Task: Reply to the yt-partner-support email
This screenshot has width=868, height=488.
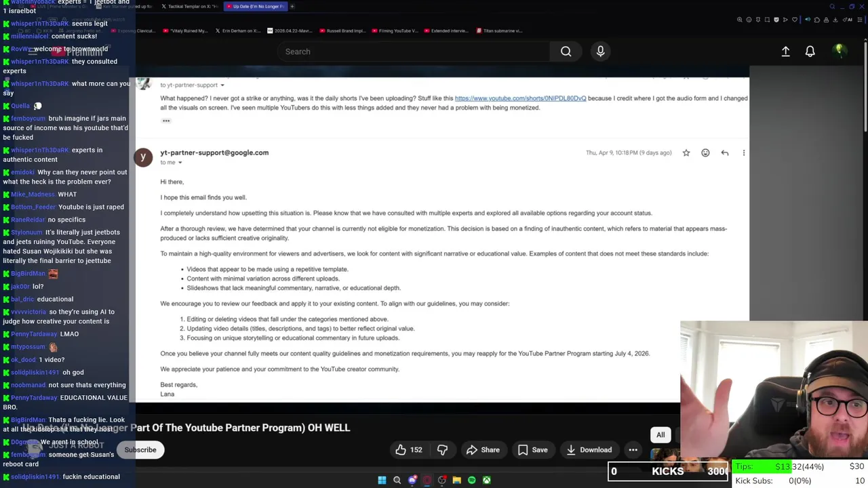Action: (x=725, y=153)
